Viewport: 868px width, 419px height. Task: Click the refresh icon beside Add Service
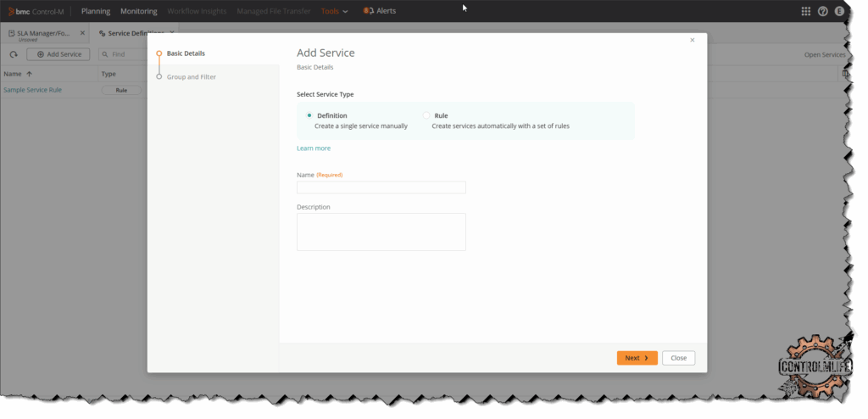tap(14, 54)
